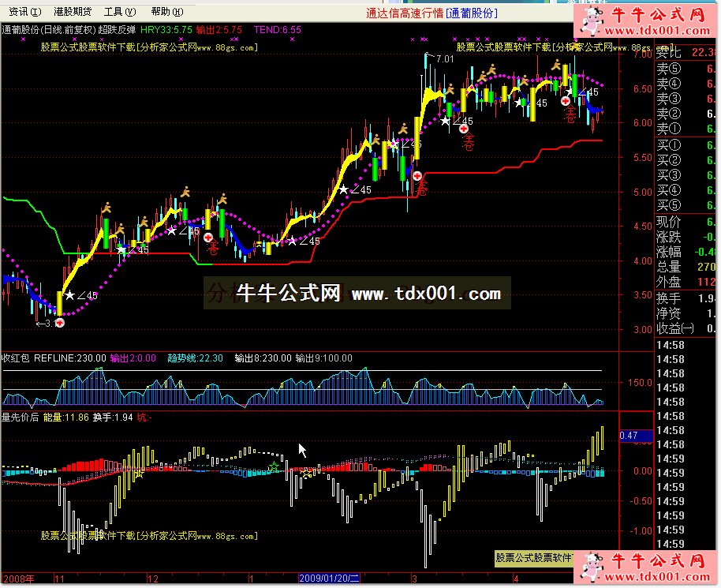
Task: Select the 换手:1.94 label in the bottom panel
Action: click(x=113, y=418)
